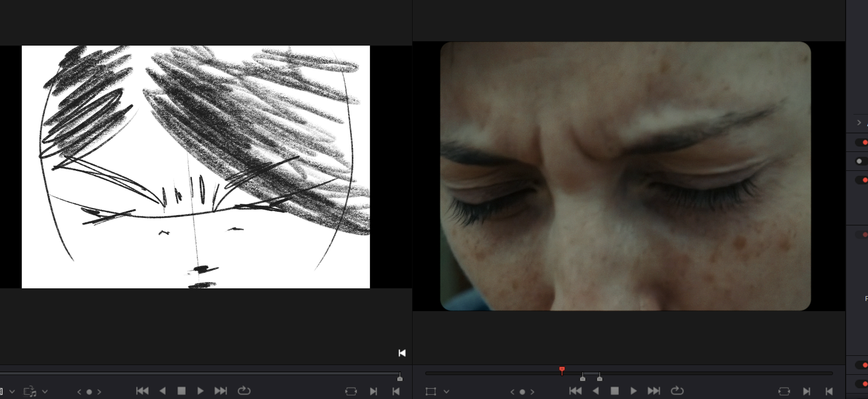Enable loop in the timeline viewer

point(677,391)
